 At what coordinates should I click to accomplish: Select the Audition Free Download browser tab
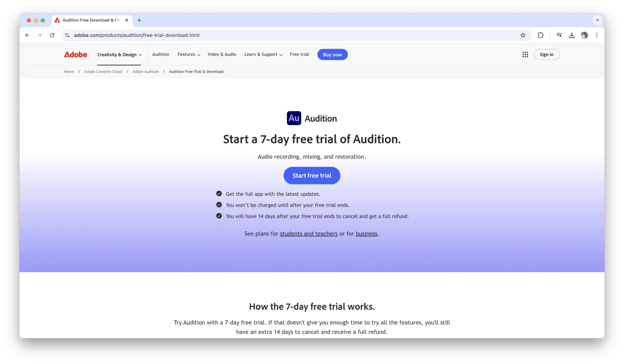[92, 20]
